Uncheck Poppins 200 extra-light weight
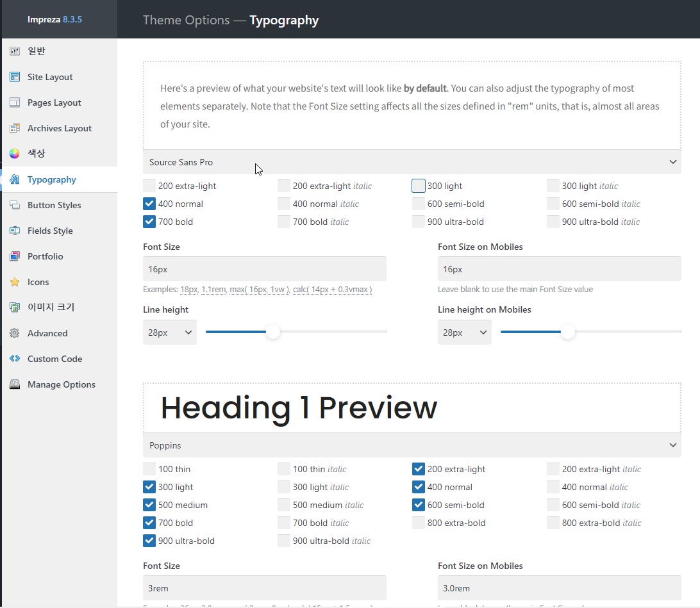 pos(419,469)
